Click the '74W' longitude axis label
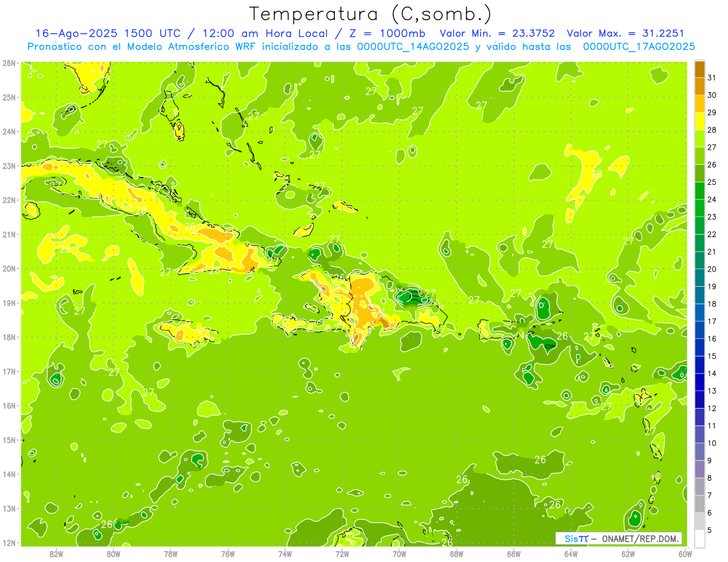728x562 pixels. [x=285, y=554]
